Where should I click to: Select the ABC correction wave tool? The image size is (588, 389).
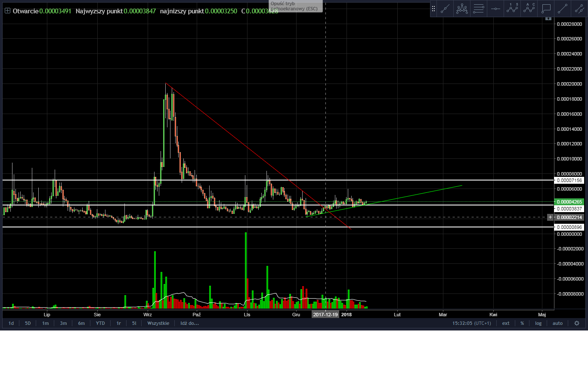click(x=529, y=9)
